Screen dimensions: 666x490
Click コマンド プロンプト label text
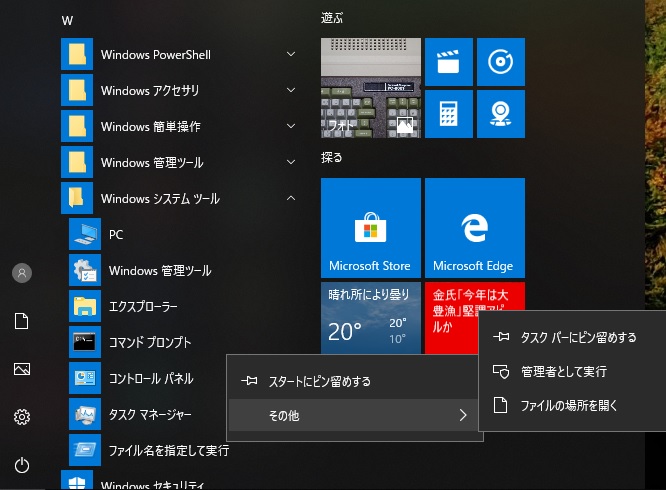(x=150, y=342)
